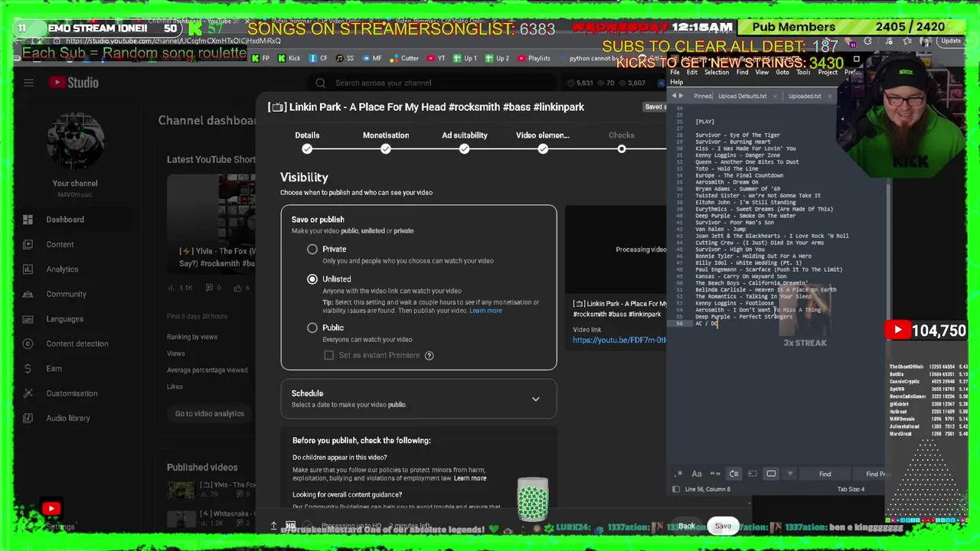The height and width of the screenshot is (551, 980).
Task: Click the help icon beside instant Premiere
Action: coord(429,355)
